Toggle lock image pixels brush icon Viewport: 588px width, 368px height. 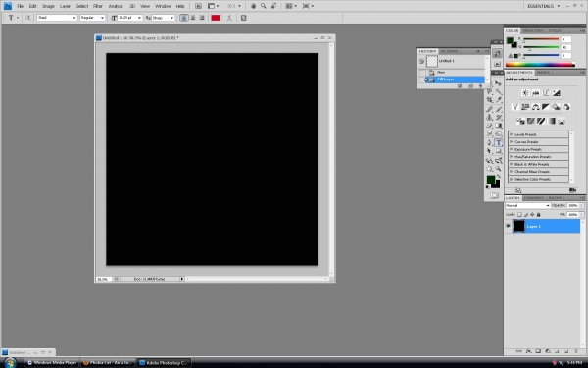[x=525, y=214]
